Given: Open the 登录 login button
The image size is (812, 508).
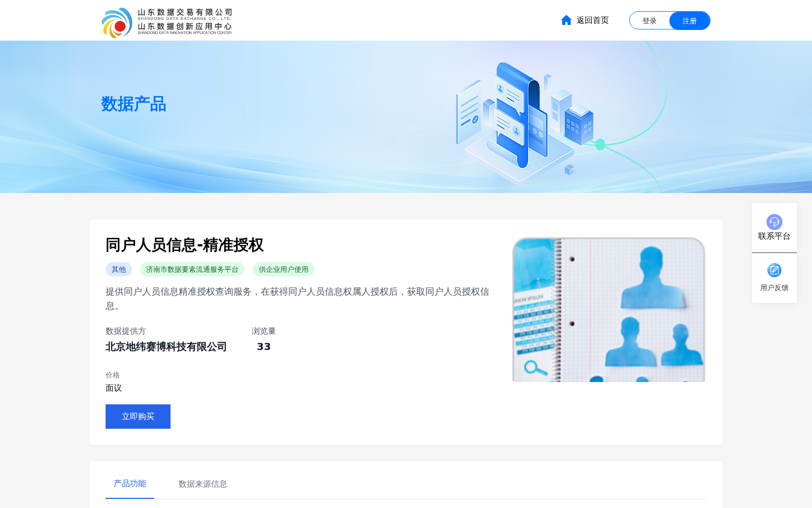Looking at the screenshot, I should click(650, 21).
